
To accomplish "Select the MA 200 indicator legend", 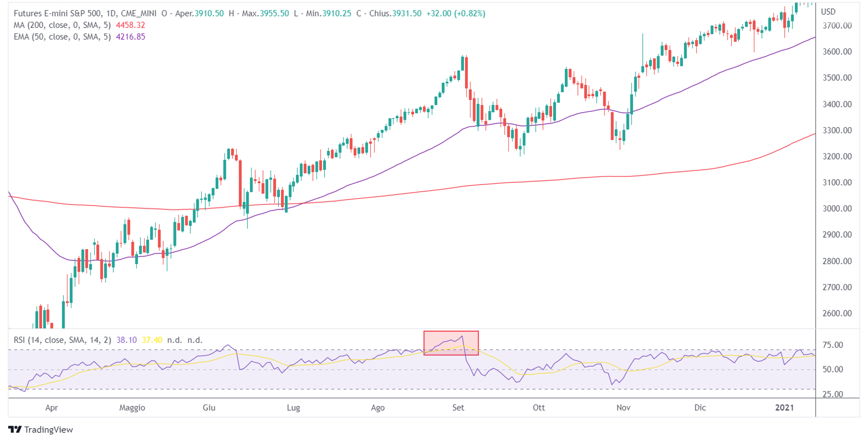I will [x=62, y=25].
